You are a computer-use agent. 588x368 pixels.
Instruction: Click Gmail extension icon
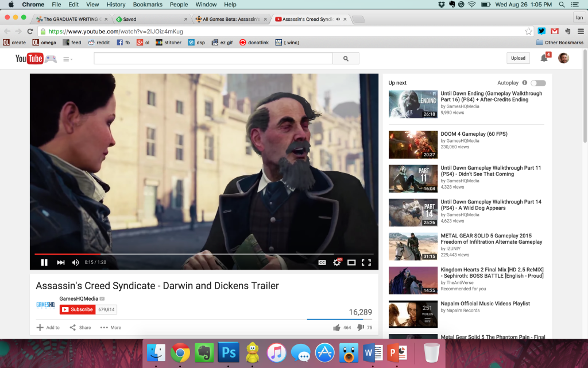coord(555,31)
